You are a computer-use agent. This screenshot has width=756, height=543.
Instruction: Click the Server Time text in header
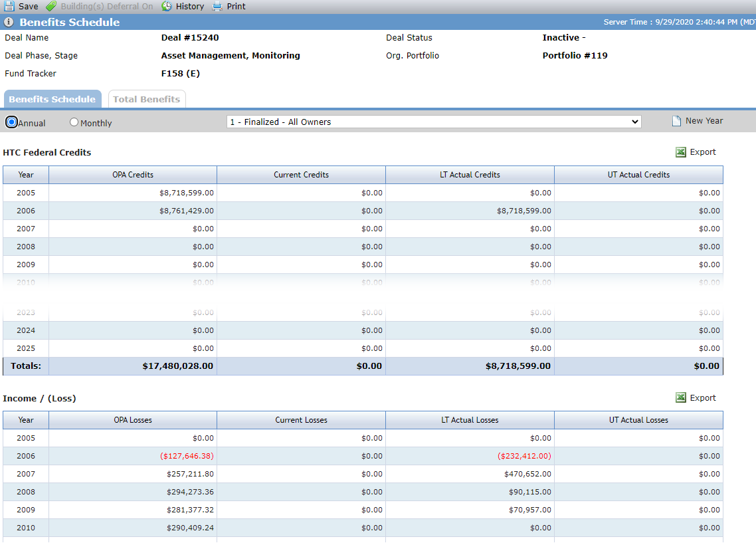click(x=680, y=22)
